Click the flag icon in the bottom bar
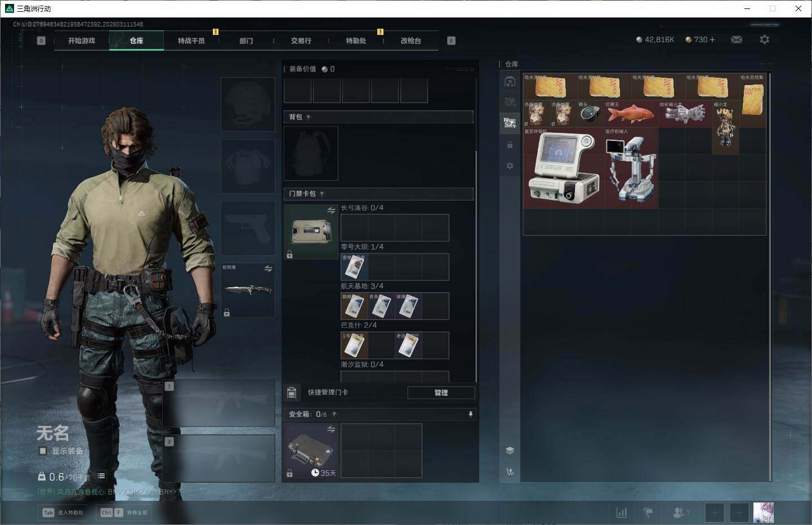 pyautogui.click(x=648, y=513)
